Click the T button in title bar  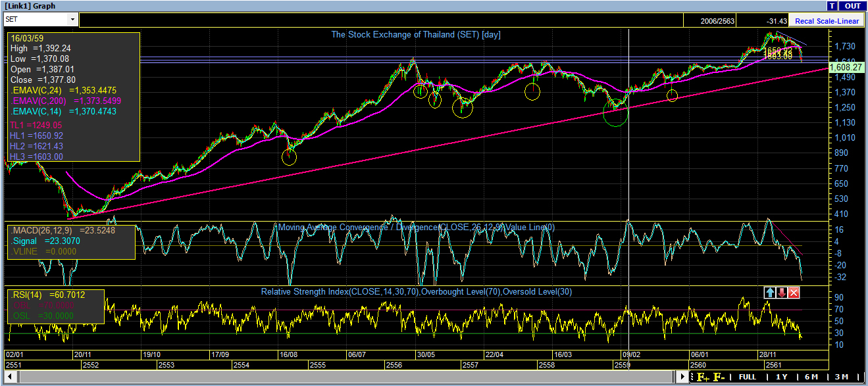[832, 6]
